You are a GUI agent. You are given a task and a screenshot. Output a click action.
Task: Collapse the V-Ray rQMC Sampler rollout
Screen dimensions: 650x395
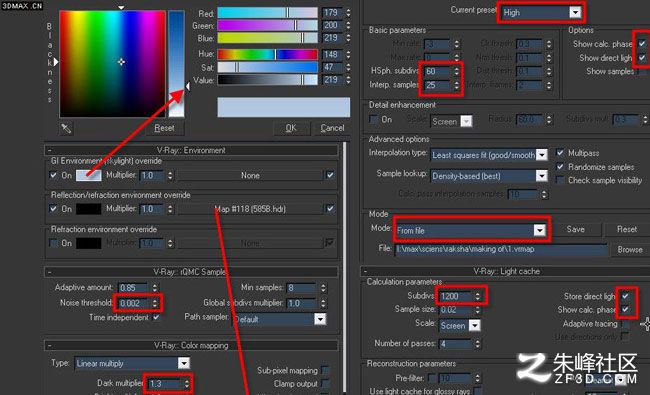(x=49, y=272)
